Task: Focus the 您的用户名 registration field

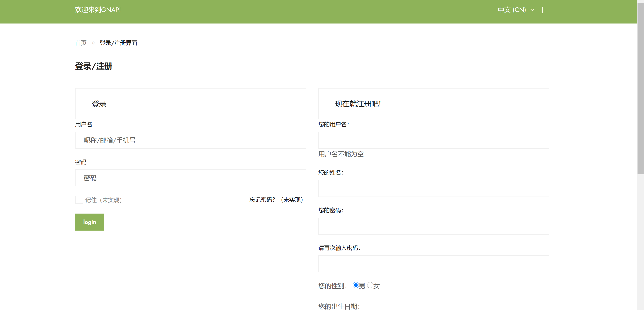Action: pyautogui.click(x=433, y=140)
